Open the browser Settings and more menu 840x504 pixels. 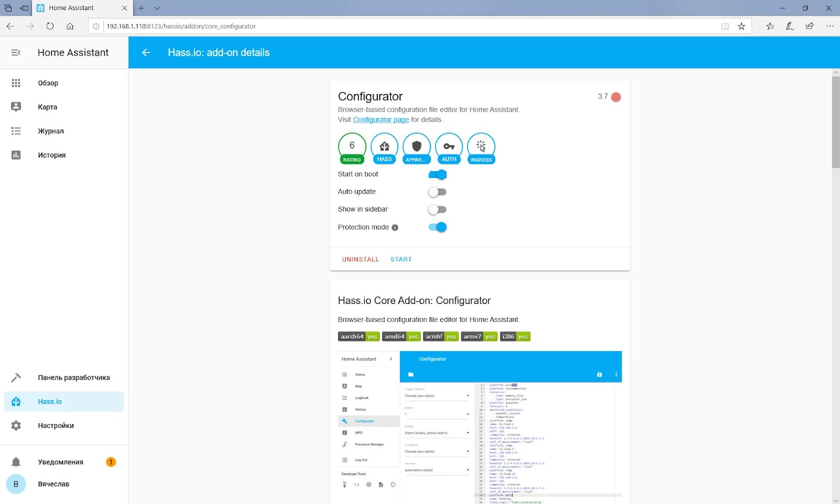click(x=829, y=26)
